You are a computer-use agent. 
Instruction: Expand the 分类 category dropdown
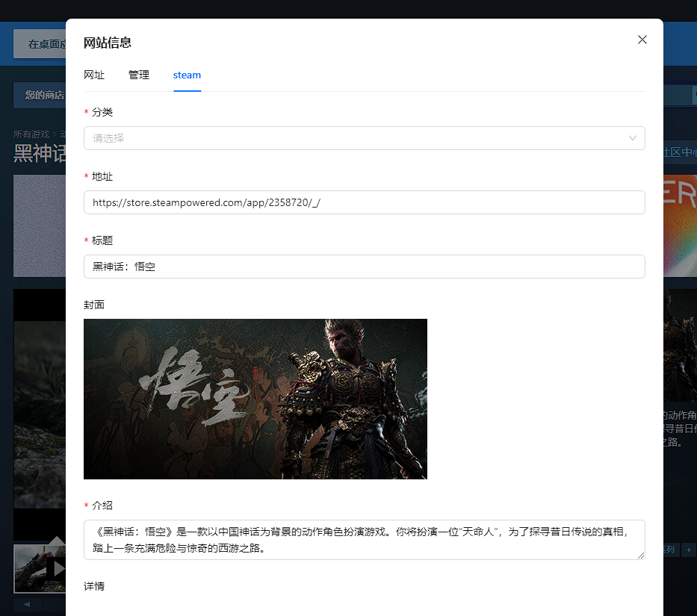[364, 138]
